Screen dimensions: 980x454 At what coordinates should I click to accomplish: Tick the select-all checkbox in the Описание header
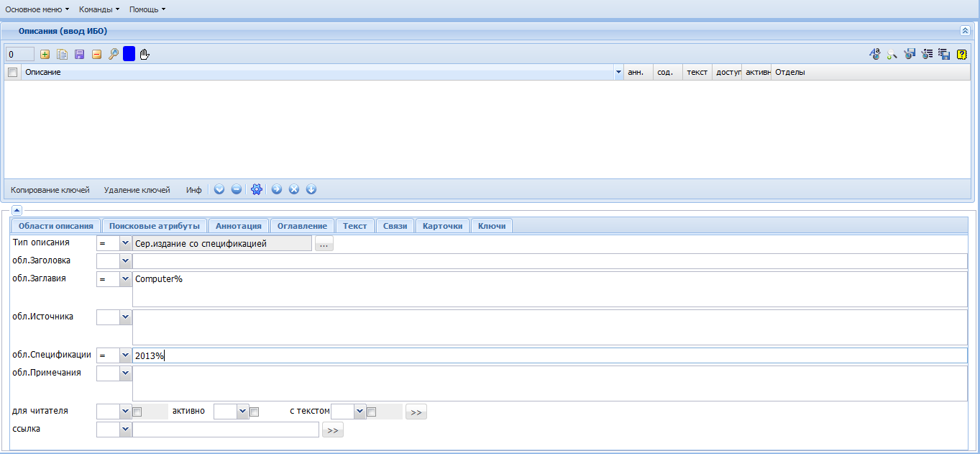[x=12, y=72]
